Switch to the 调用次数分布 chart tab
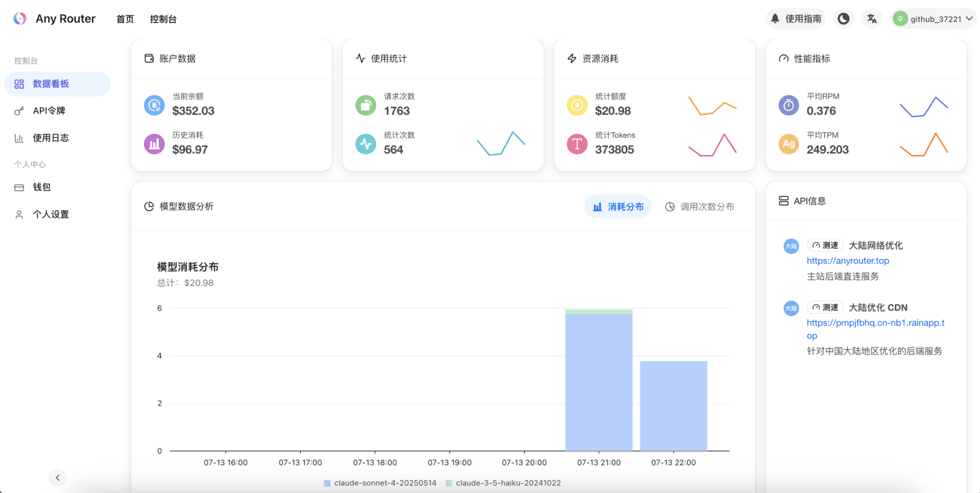 (x=699, y=207)
